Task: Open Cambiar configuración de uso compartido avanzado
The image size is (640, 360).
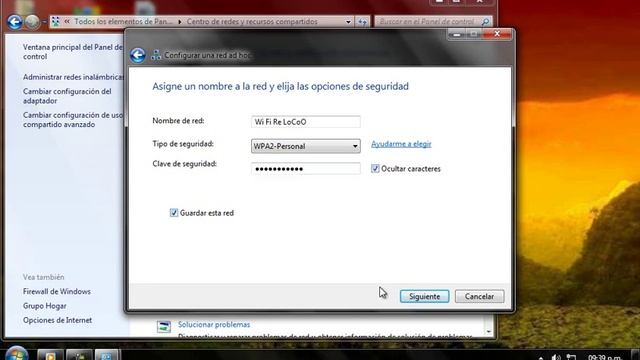Action: 73,120
